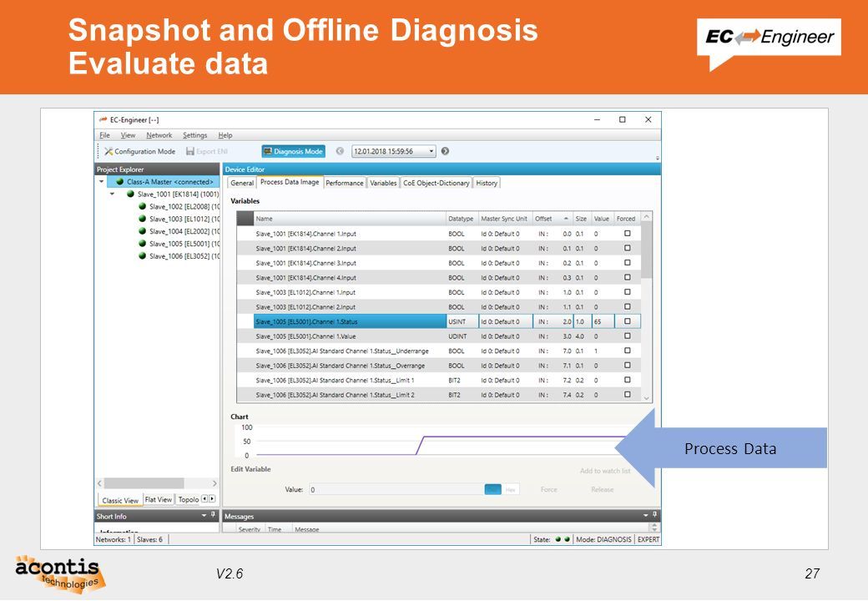
Task: Click the Release button
Action: (602, 489)
